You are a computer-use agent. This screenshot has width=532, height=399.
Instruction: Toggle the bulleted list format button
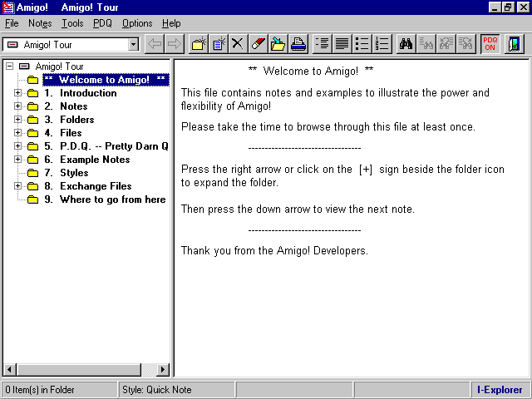pyautogui.click(x=362, y=44)
